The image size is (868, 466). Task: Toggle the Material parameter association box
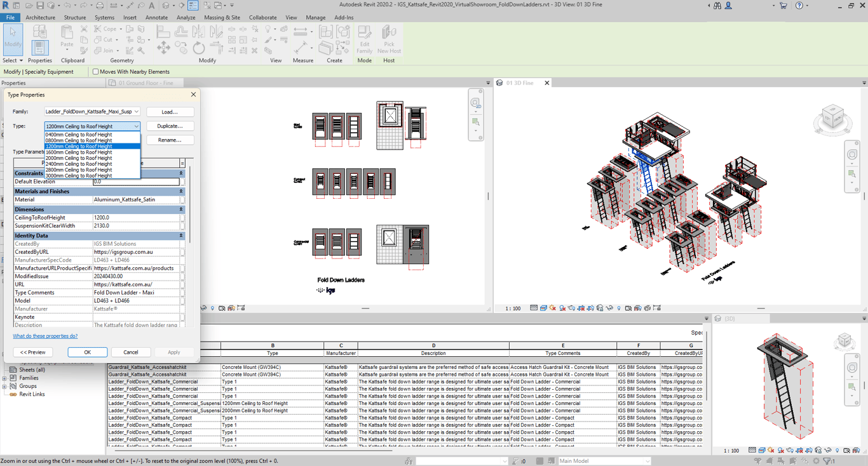click(182, 199)
